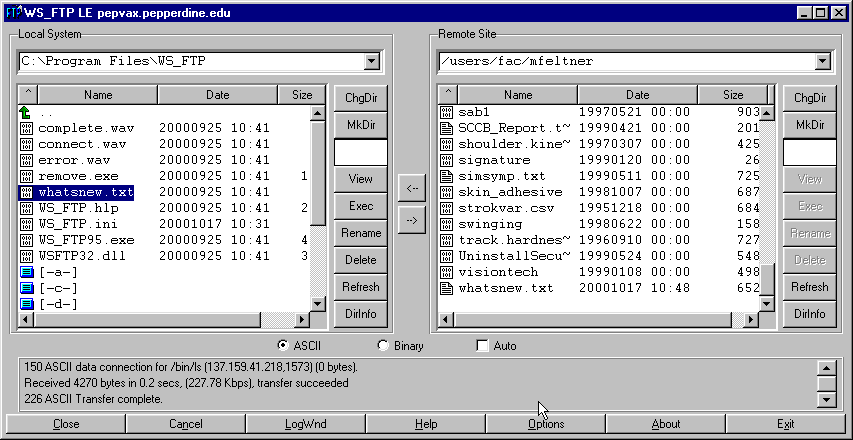Sort remote files by Name column
853x440 pixels.
[x=518, y=95]
